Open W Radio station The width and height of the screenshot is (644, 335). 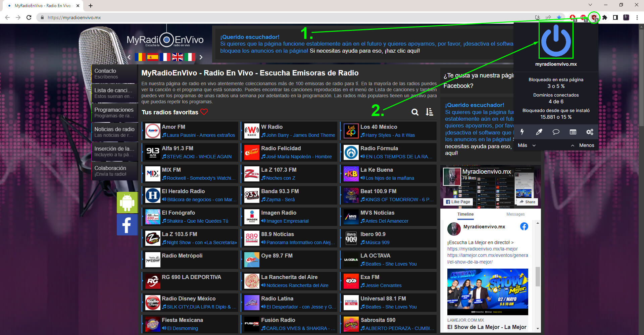point(289,131)
